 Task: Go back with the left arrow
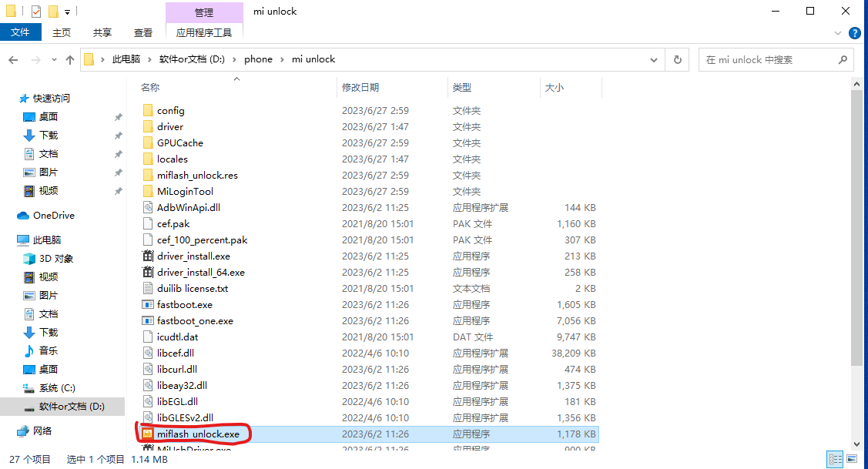click(13, 60)
